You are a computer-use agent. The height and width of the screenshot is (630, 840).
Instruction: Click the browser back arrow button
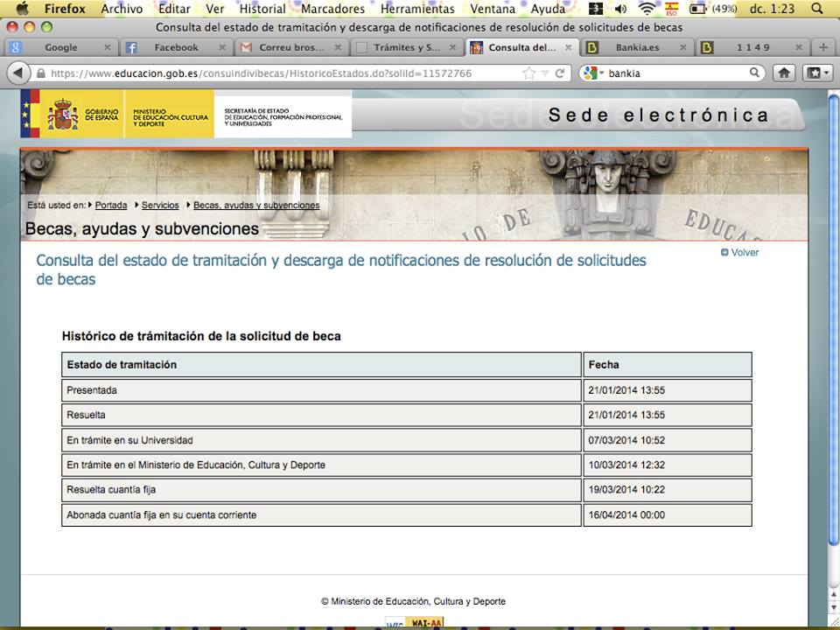17,73
